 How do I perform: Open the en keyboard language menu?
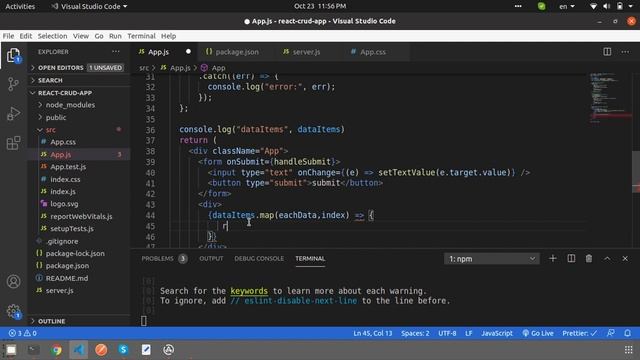tap(567, 7)
